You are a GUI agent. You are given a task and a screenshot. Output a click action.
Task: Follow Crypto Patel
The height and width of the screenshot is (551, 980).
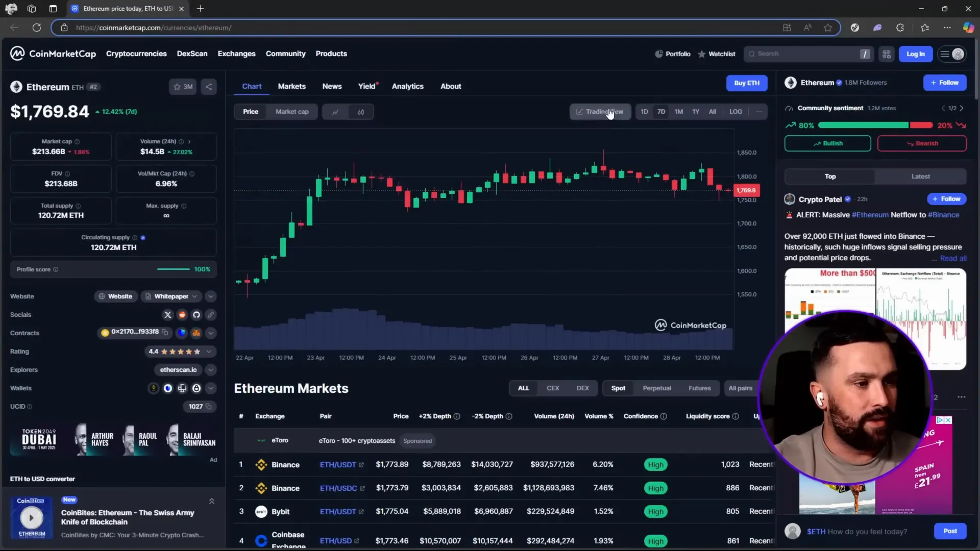coord(946,199)
